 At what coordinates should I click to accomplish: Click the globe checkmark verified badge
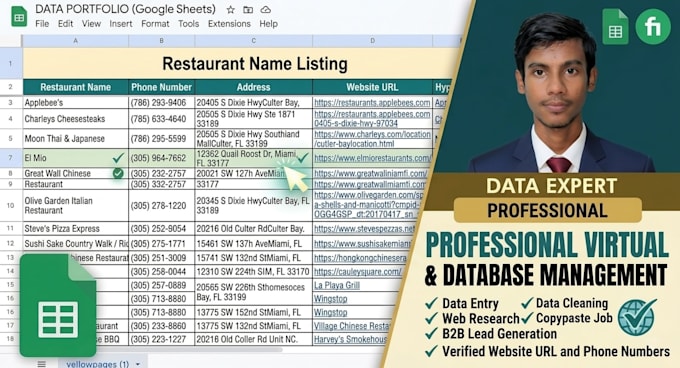(636, 317)
